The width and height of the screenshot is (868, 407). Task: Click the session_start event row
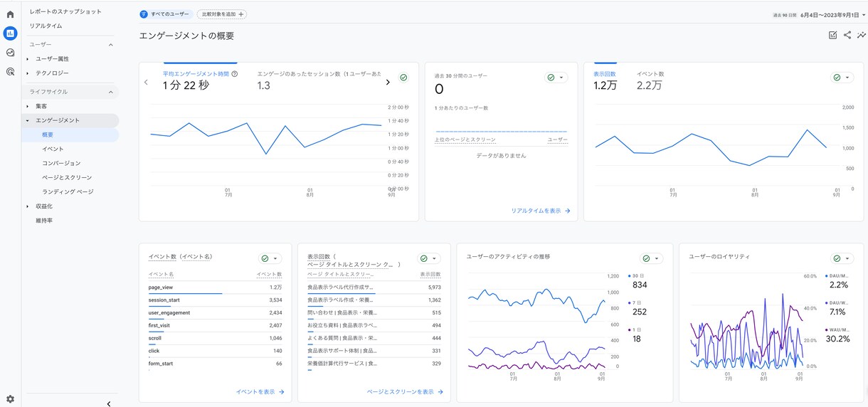point(215,300)
